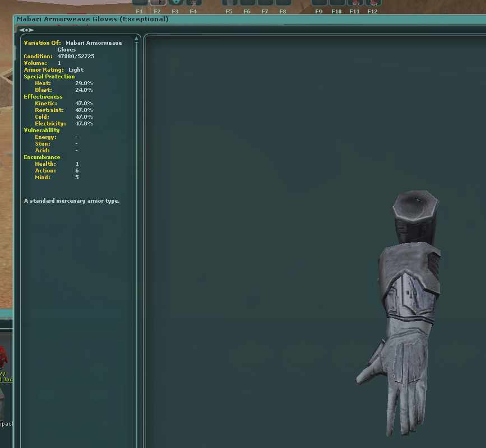This screenshot has height=448, width=486.
Task: Click the next item right arrow
Action: pos(31,30)
